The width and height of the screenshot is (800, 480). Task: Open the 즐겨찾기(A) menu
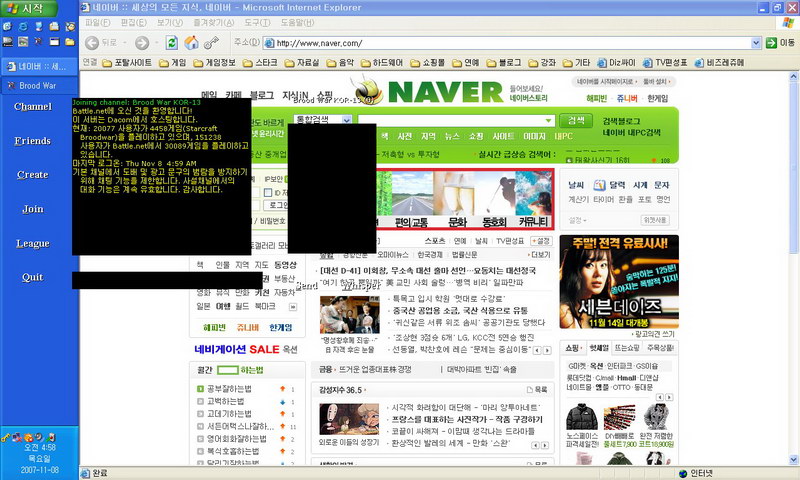point(214,22)
